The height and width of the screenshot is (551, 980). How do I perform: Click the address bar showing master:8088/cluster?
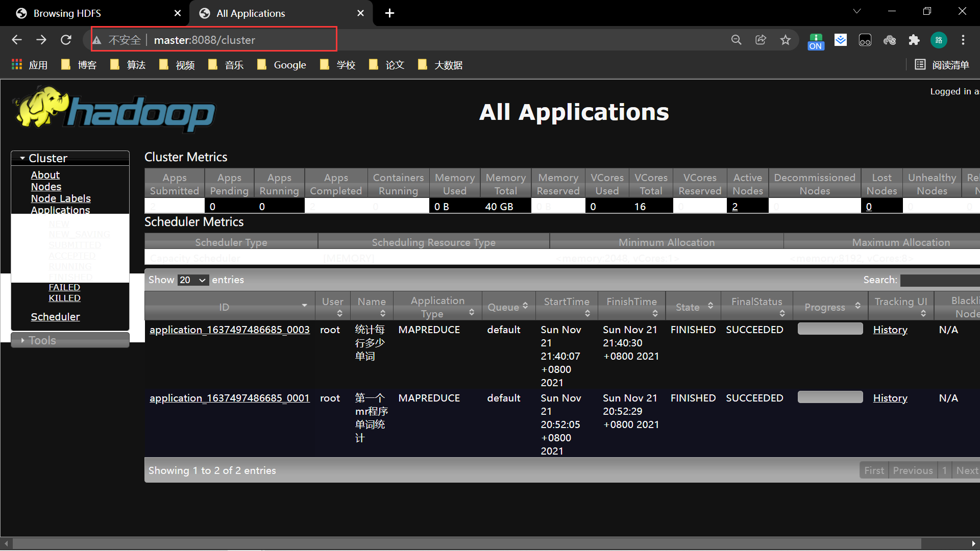pos(204,40)
